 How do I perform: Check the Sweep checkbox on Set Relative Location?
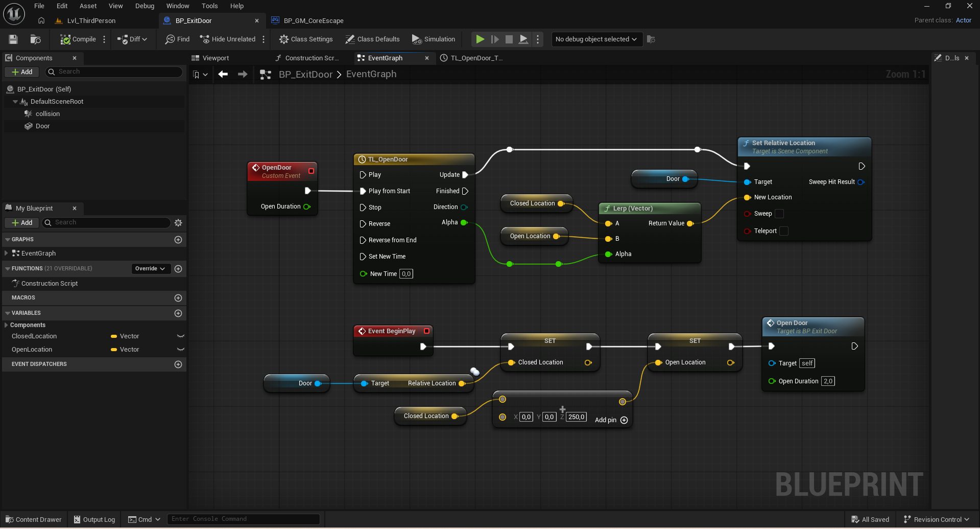(x=779, y=214)
